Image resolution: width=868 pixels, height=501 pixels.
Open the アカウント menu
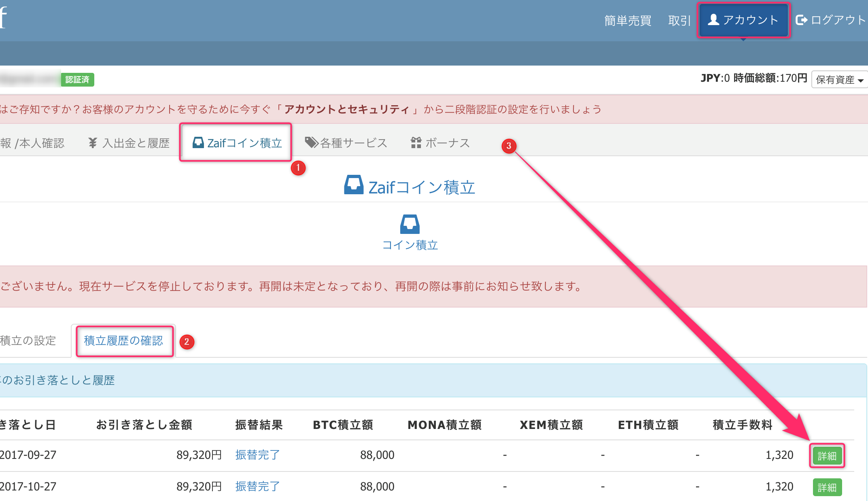(743, 20)
